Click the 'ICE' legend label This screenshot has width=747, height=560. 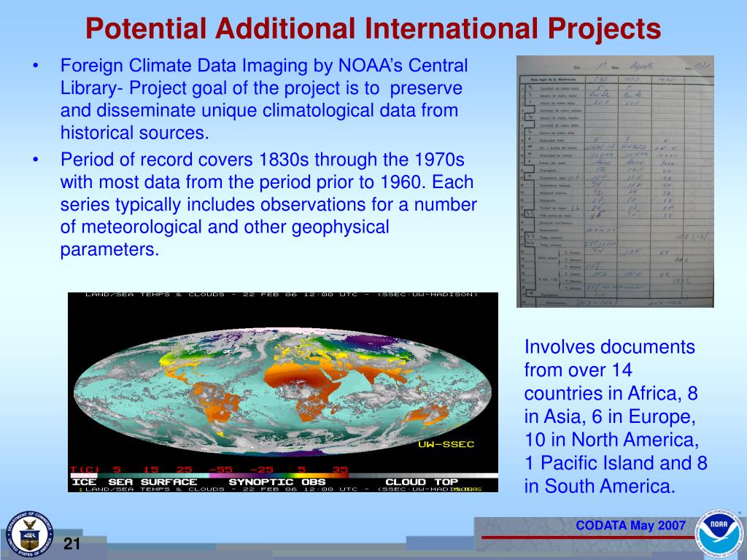[x=84, y=482]
